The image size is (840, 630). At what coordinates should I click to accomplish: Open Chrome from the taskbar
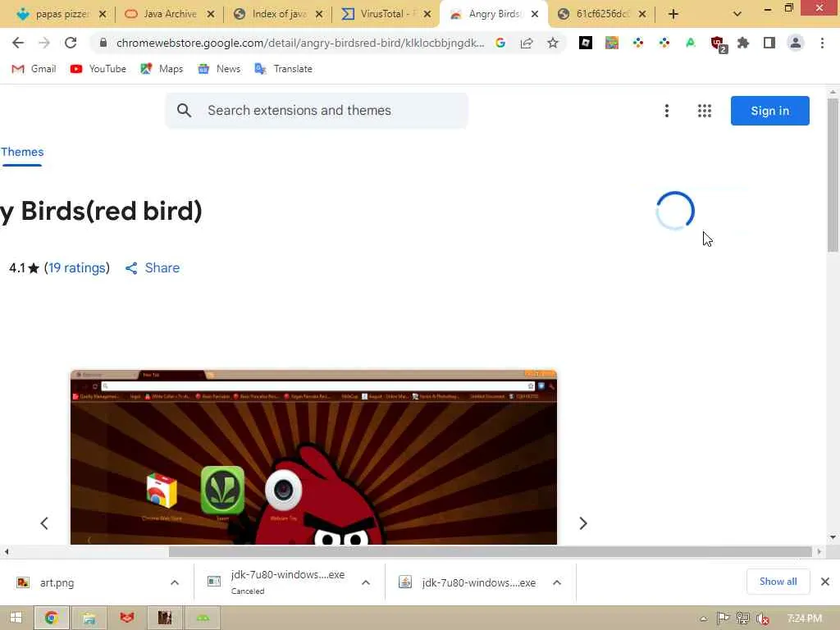[x=52, y=619]
